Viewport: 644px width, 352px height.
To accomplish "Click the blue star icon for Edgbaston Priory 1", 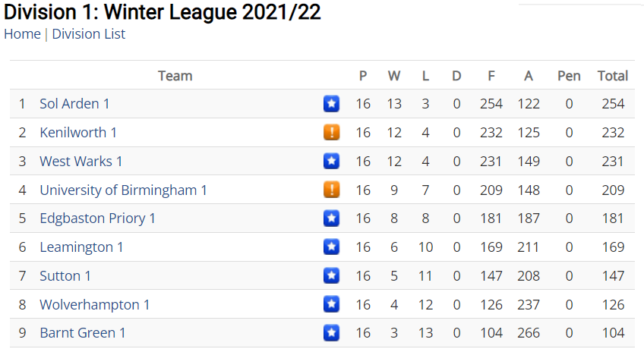I will (x=331, y=218).
